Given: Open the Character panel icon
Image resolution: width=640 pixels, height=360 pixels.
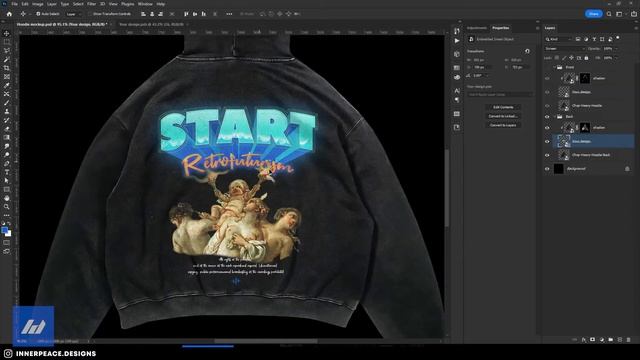Looking at the screenshot, I should 457,91.
